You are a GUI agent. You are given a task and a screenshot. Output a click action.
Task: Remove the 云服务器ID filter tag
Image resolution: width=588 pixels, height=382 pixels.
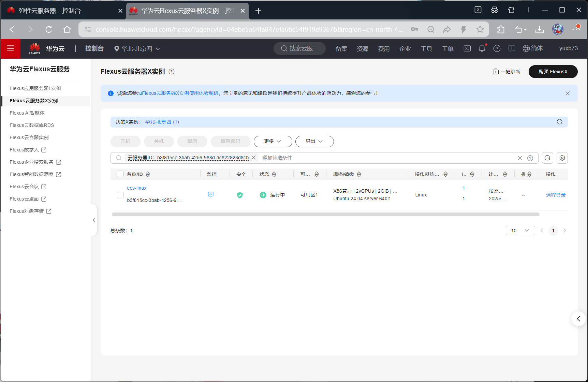254,158
